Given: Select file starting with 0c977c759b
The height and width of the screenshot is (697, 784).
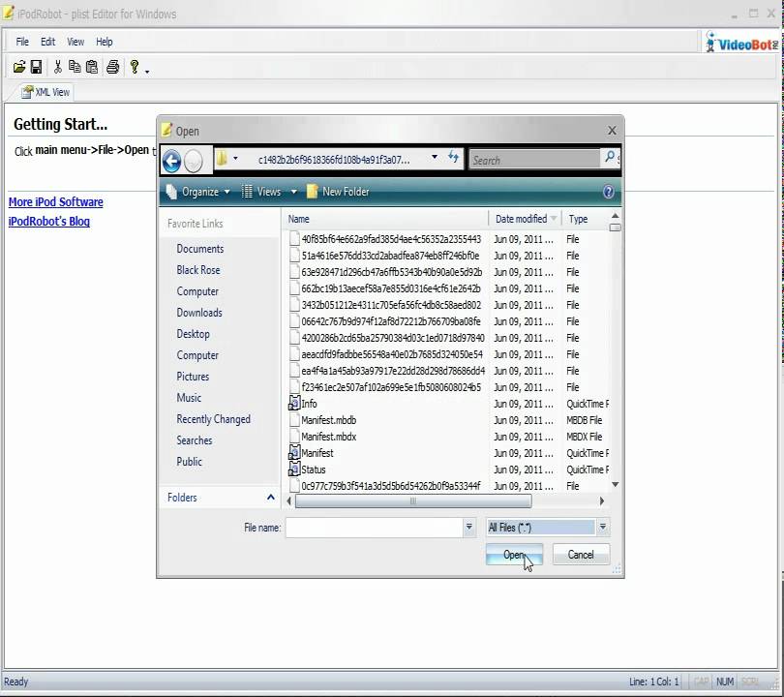Looking at the screenshot, I should [390, 486].
